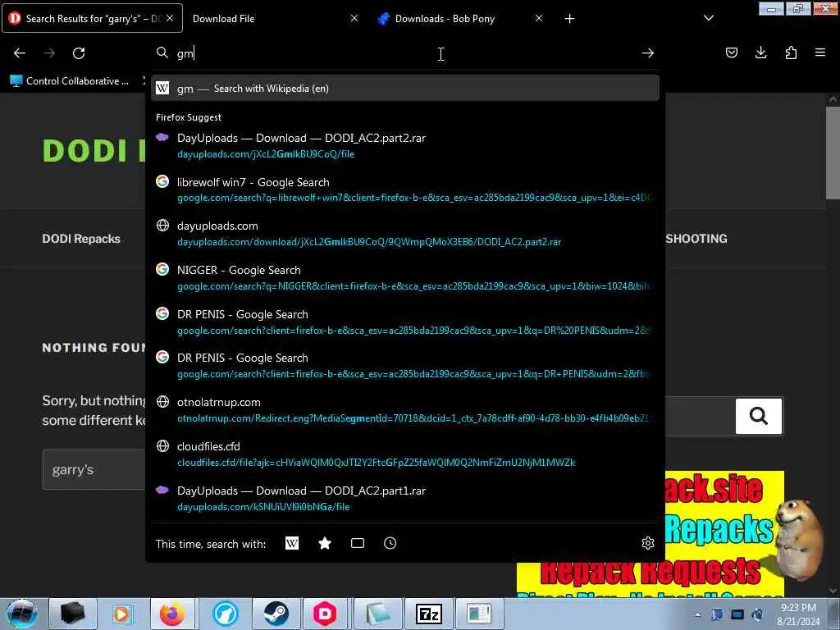Open the DayUploads DODI_AC2.part1.rar suggestion

404,498
